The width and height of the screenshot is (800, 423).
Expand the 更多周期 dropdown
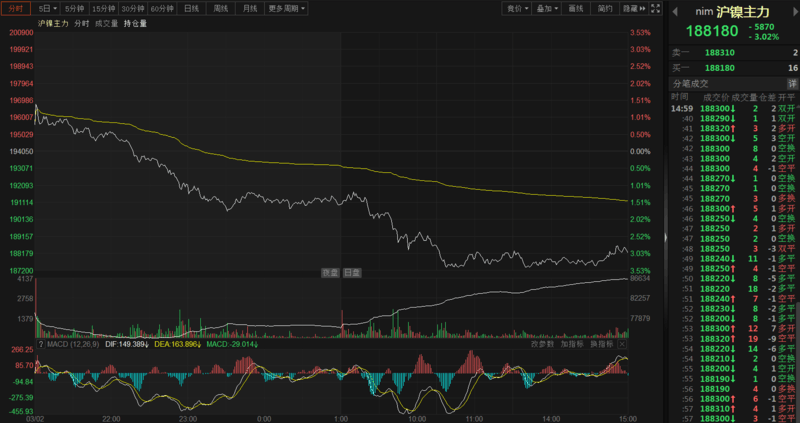(287, 8)
